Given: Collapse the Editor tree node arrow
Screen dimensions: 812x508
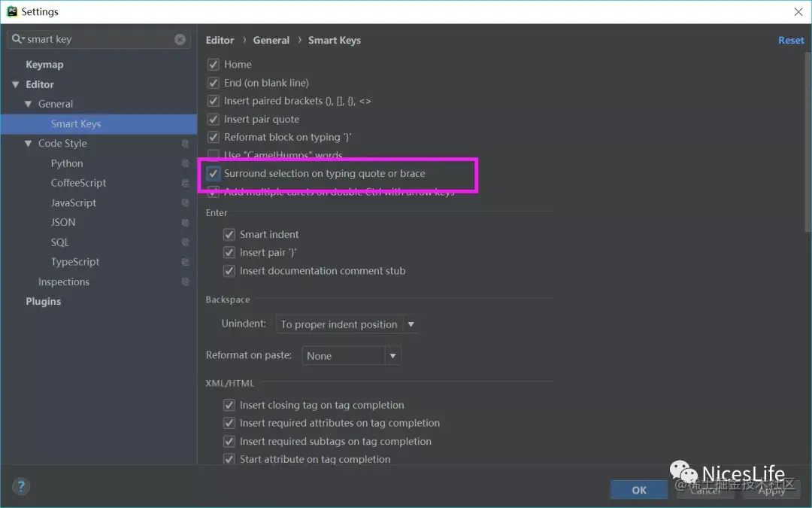Looking at the screenshot, I should point(16,84).
